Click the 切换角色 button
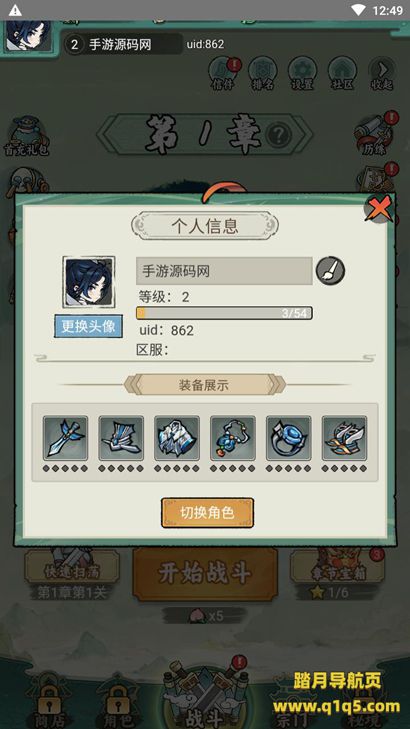This screenshot has height=729, width=410. (207, 513)
